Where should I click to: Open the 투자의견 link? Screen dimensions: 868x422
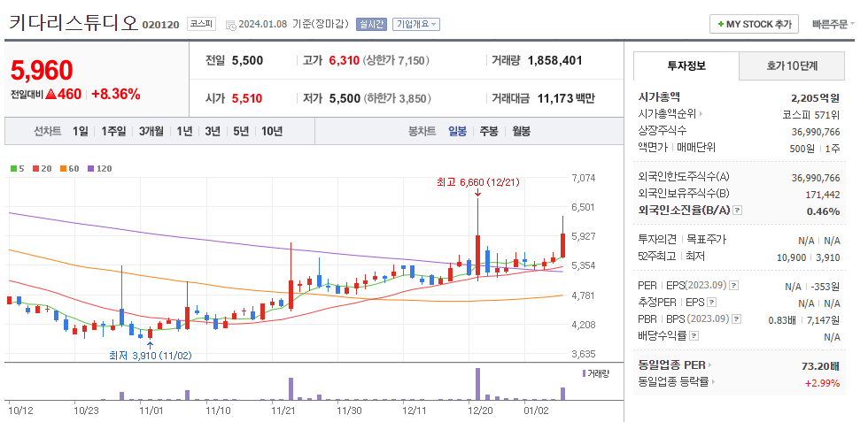click(x=657, y=240)
